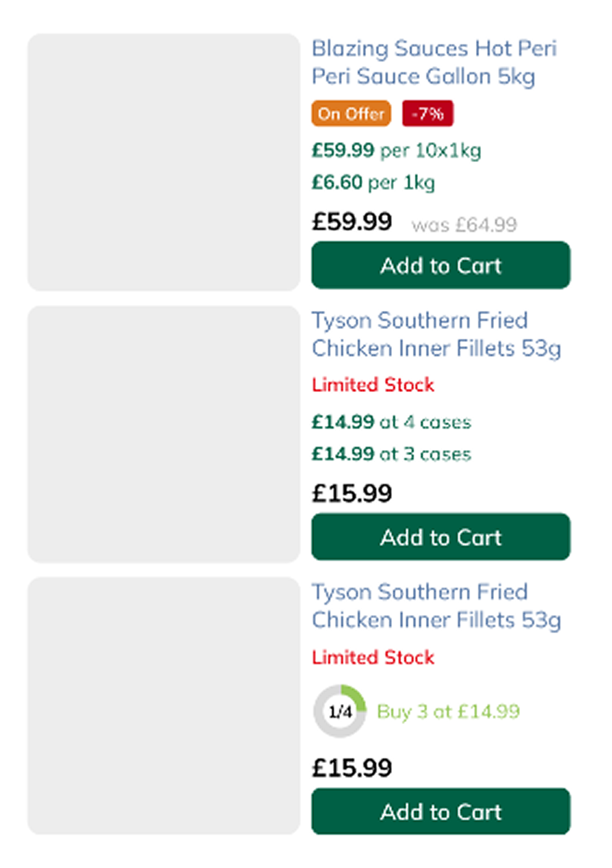Select the £14.99 at 3 cases tier
The image size is (612, 868).
[391, 454]
